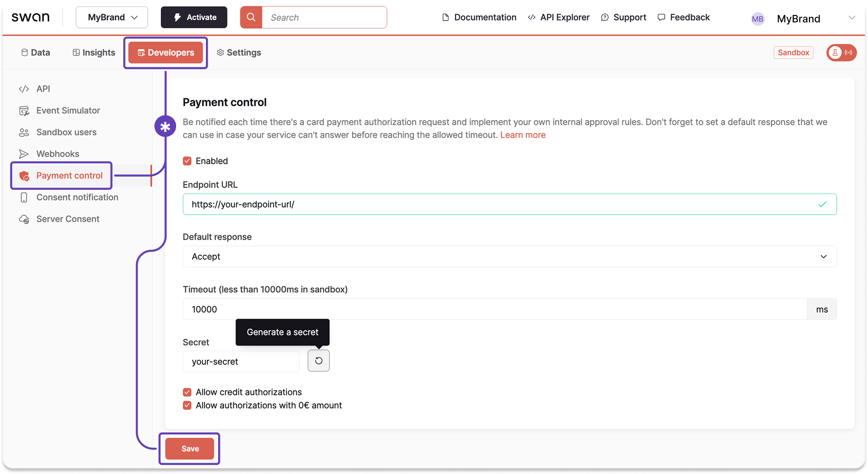Screen dimensions: 868x474
Task: Open the Settings tab
Action: pyautogui.click(x=239, y=52)
